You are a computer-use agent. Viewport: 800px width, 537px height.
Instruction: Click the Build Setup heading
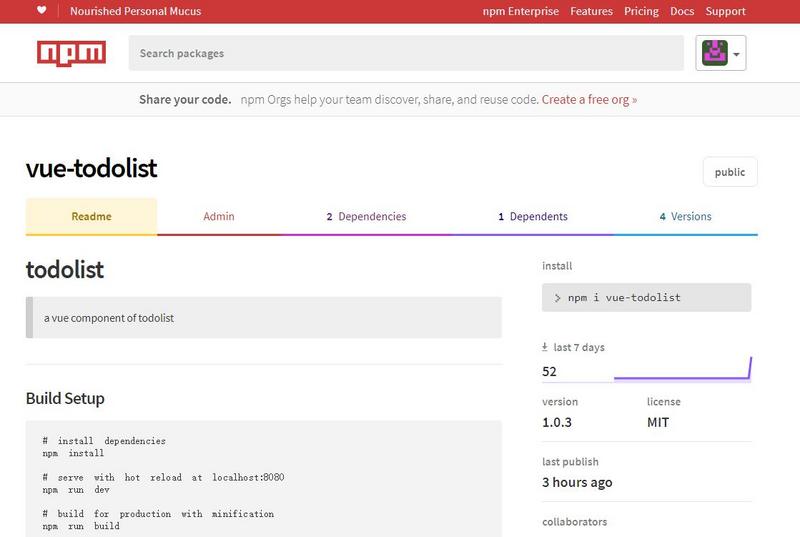(x=65, y=398)
